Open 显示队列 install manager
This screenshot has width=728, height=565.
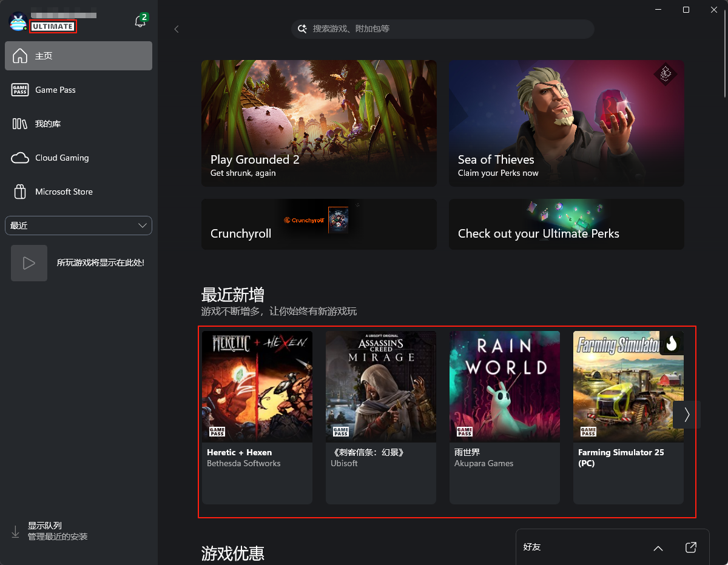pos(79,532)
